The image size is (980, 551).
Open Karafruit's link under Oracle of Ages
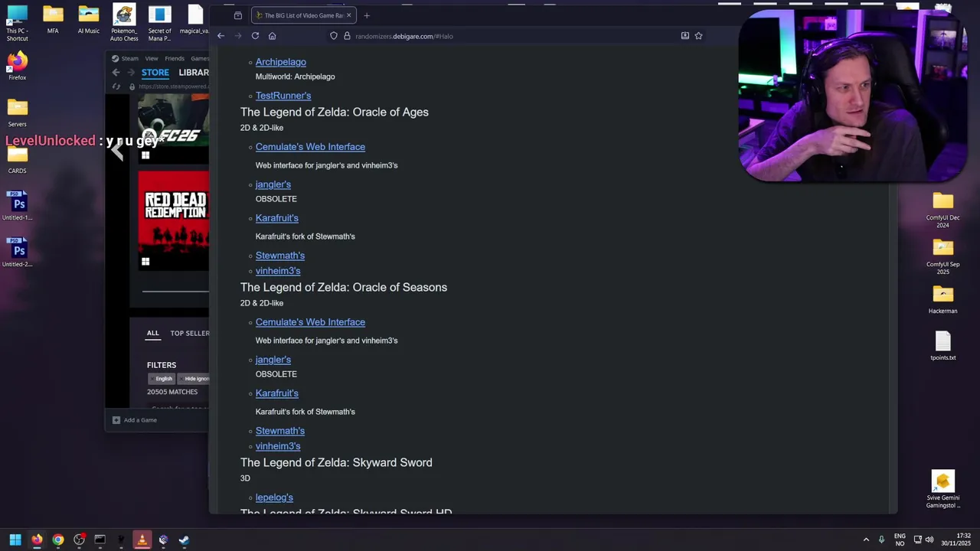pos(277,218)
